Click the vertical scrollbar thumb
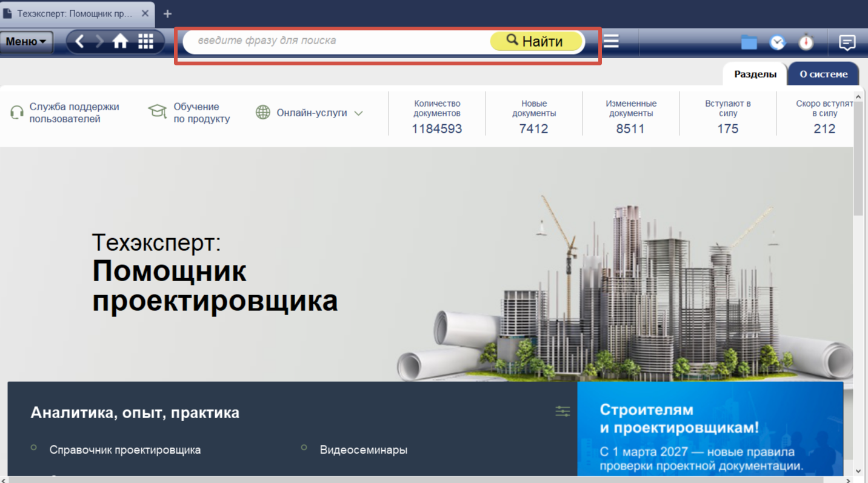The height and width of the screenshot is (483, 868). pyautogui.click(x=858, y=159)
